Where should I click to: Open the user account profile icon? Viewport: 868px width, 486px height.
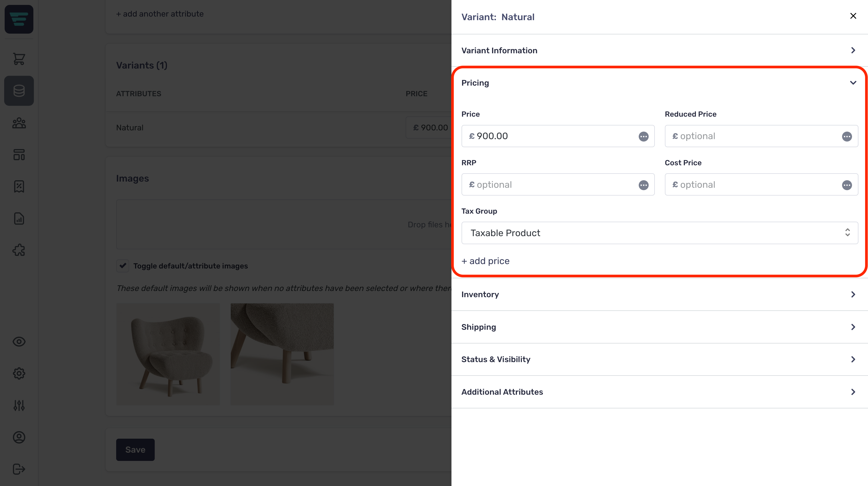tap(19, 437)
